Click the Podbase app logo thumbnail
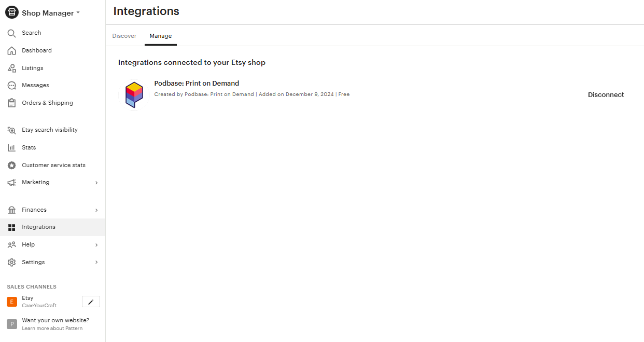Screen dimensions: 644x342 click(x=134, y=95)
